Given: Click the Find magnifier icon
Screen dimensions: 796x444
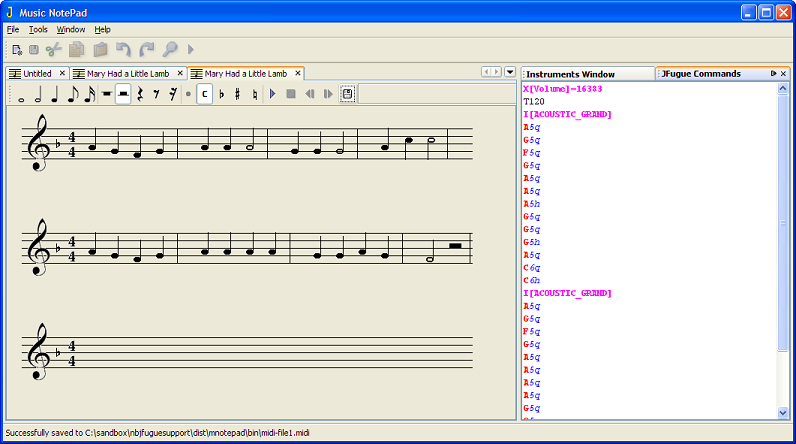Looking at the screenshot, I should pyautogui.click(x=170, y=50).
